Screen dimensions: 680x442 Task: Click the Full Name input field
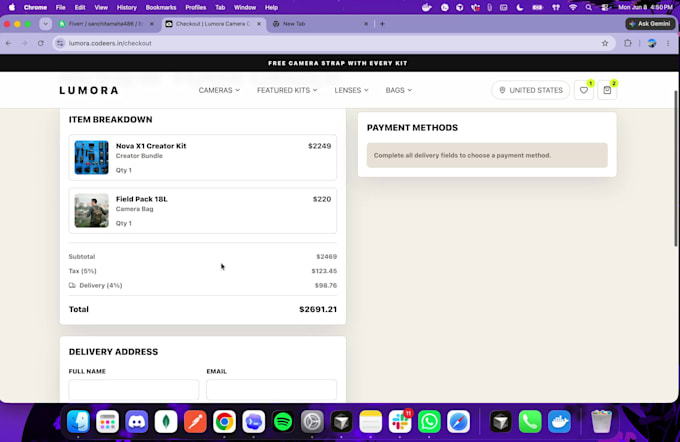[134, 390]
